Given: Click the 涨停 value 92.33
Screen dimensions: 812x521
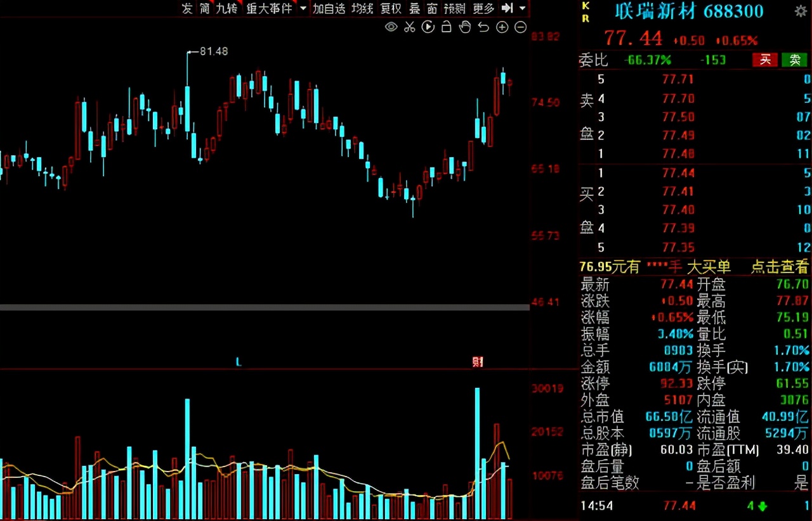Looking at the screenshot, I should coord(678,383).
